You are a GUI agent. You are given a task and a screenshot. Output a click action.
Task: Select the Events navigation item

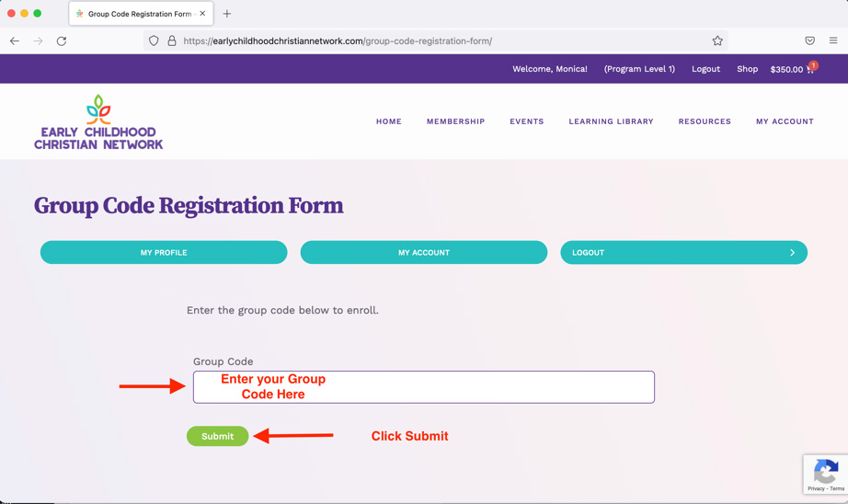tap(527, 121)
